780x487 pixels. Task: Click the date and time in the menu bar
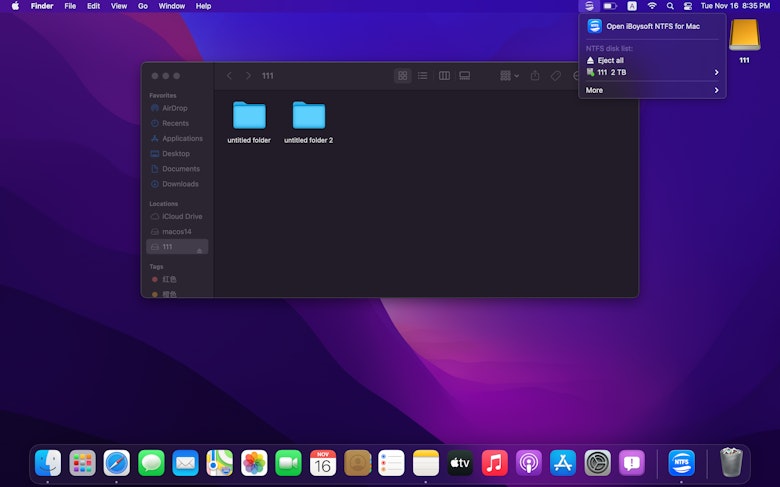tap(735, 6)
